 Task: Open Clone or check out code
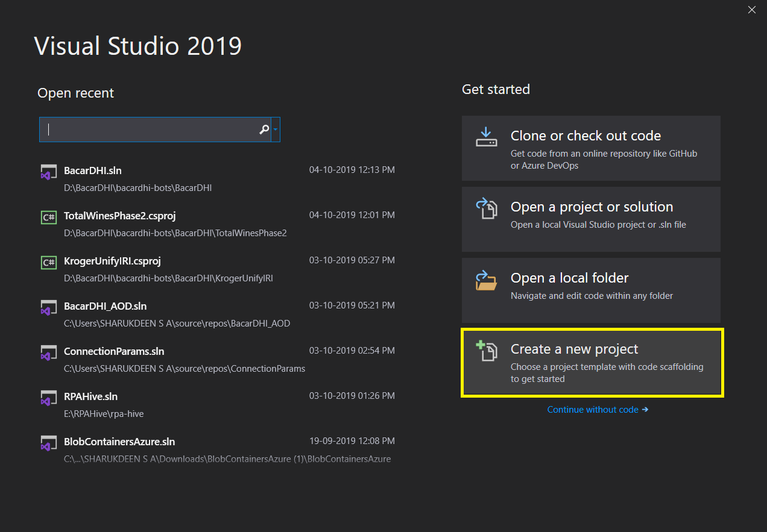[x=591, y=148]
